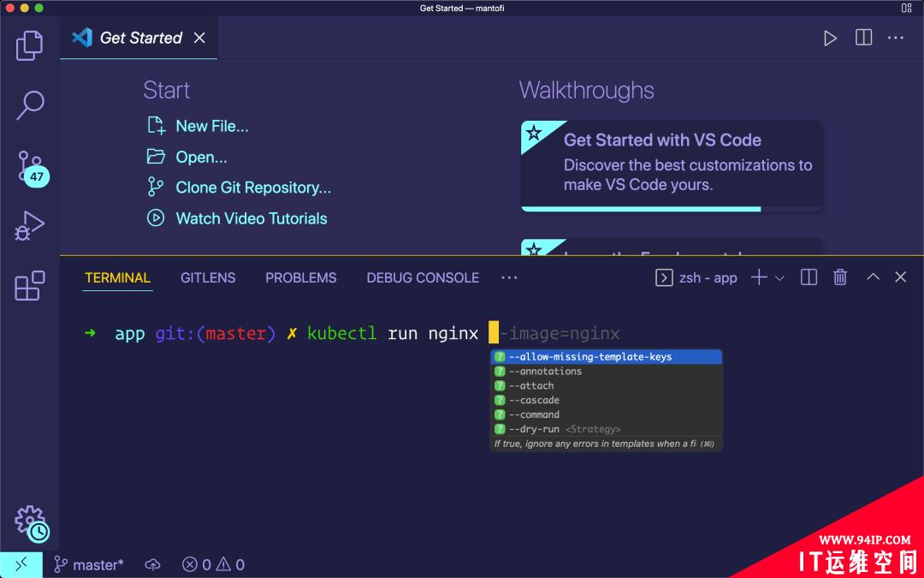Screen dimensions: 924x578
Task: Click the window layout icon in title bar
Action: [906, 9]
